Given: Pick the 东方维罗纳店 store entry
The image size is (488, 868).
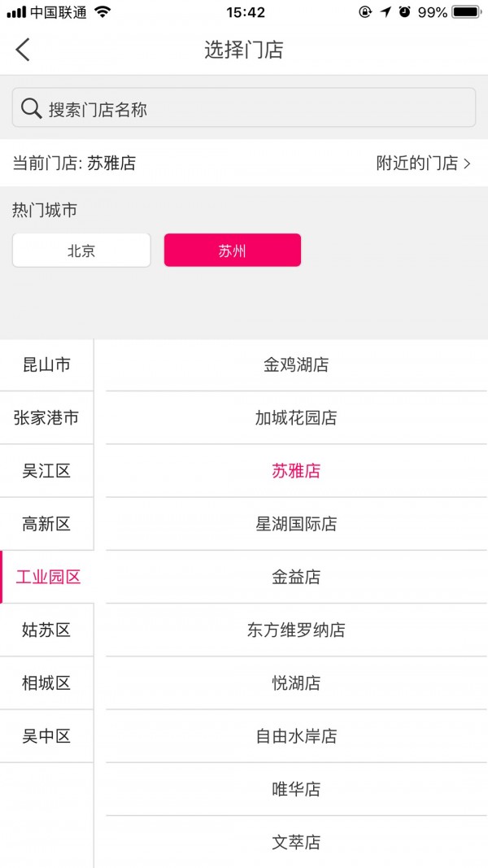Looking at the screenshot, I should (296, 630).
